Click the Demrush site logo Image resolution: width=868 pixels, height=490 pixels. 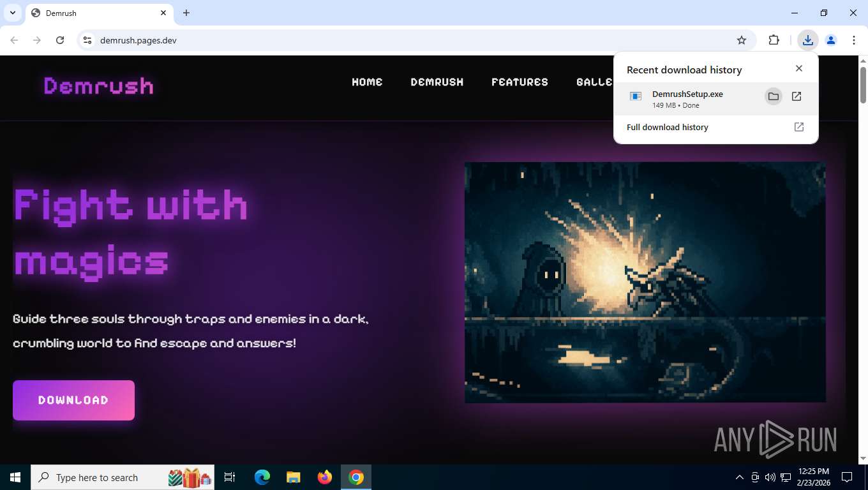99,85
